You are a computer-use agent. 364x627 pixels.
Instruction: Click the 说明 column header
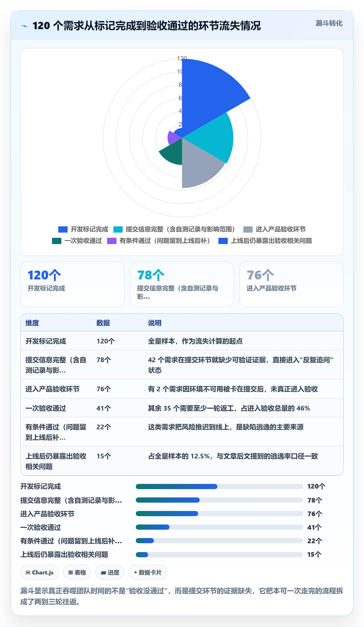click(x=155, y=323)
